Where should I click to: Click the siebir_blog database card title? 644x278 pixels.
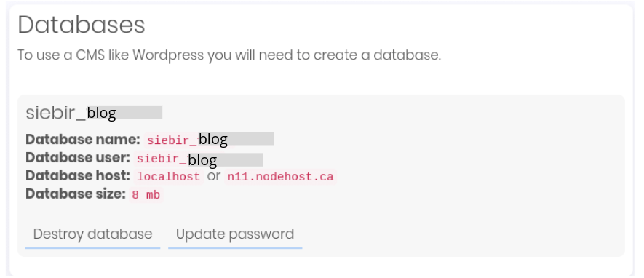click(x=94, y=113)
